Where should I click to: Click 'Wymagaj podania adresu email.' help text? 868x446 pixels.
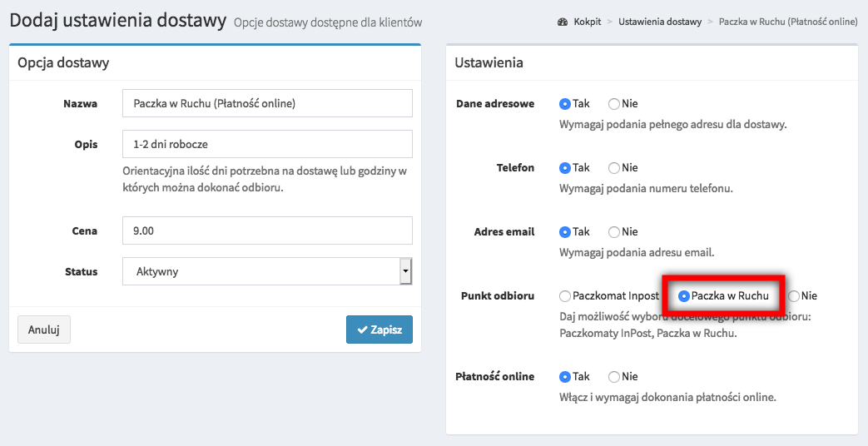pyautogui.click(x=637, y=253)
